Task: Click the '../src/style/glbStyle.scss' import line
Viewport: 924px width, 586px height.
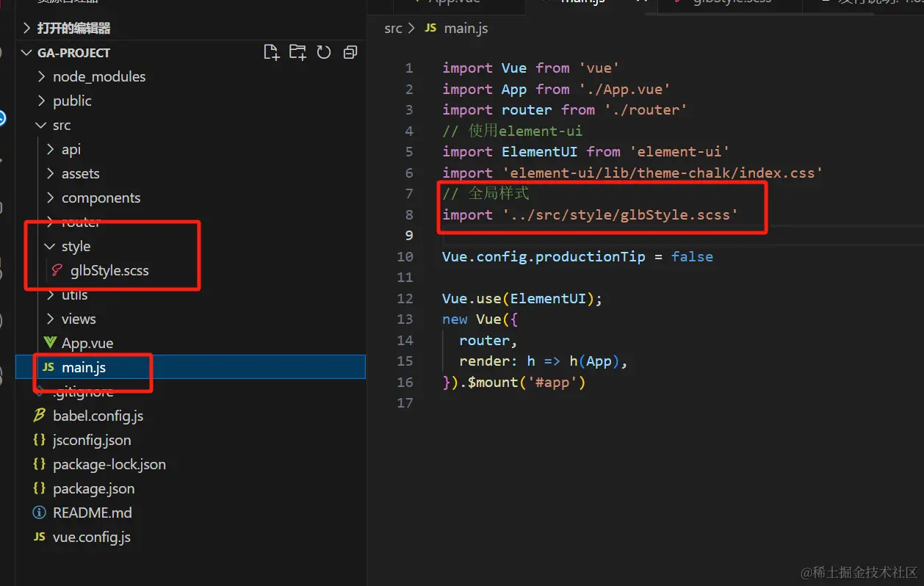Action: tap(591, 214)
